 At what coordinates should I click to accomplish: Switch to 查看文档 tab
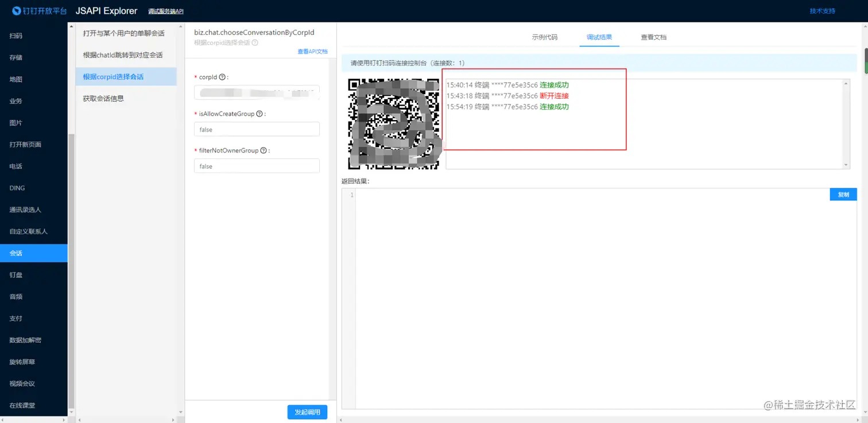click(653, 37)
